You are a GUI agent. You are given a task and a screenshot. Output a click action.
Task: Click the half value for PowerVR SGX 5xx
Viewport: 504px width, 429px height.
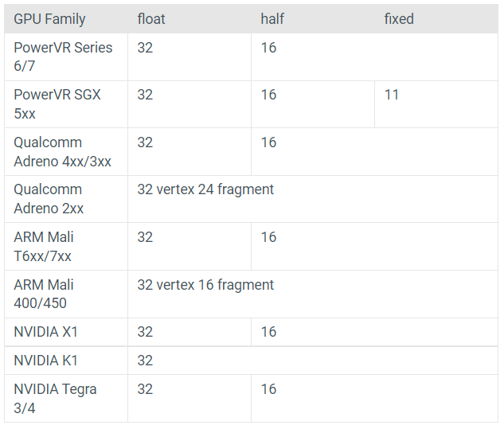click(x=268, y=95)
